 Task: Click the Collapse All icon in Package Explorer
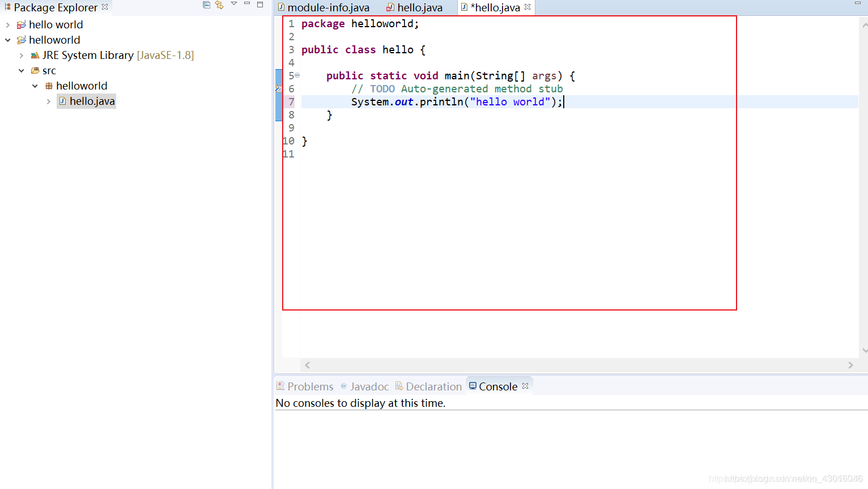206,5
